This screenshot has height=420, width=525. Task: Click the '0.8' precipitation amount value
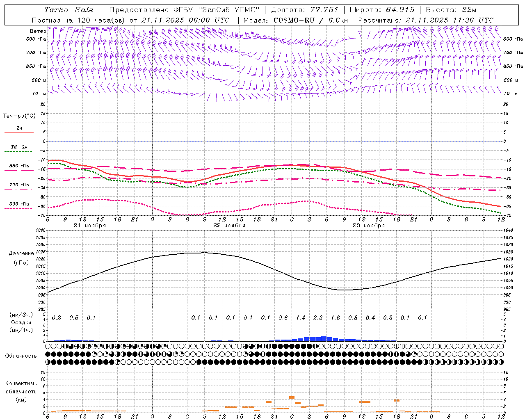click(x=353, y=317)
